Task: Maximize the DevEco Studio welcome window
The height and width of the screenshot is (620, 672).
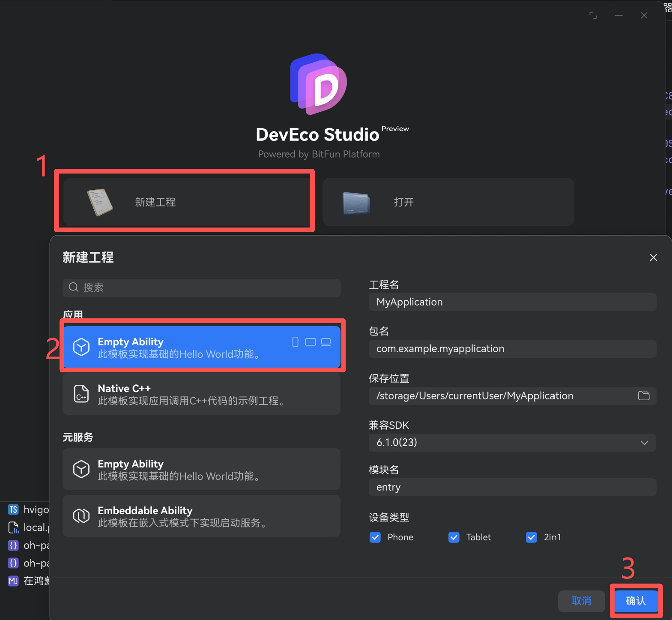Action: pos(593,15)
